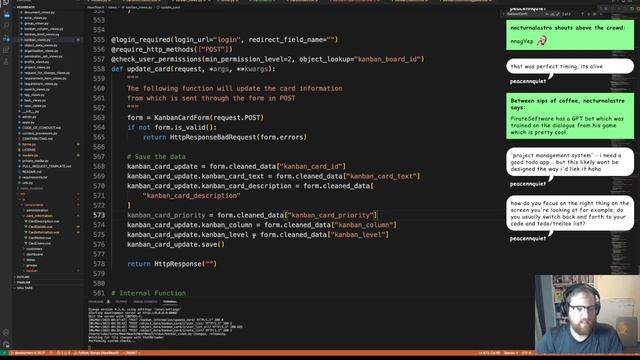The width and height of the screenshot is (640, 360).
Task: Collapse the card_information folder
Action: (x=39, y=216)
